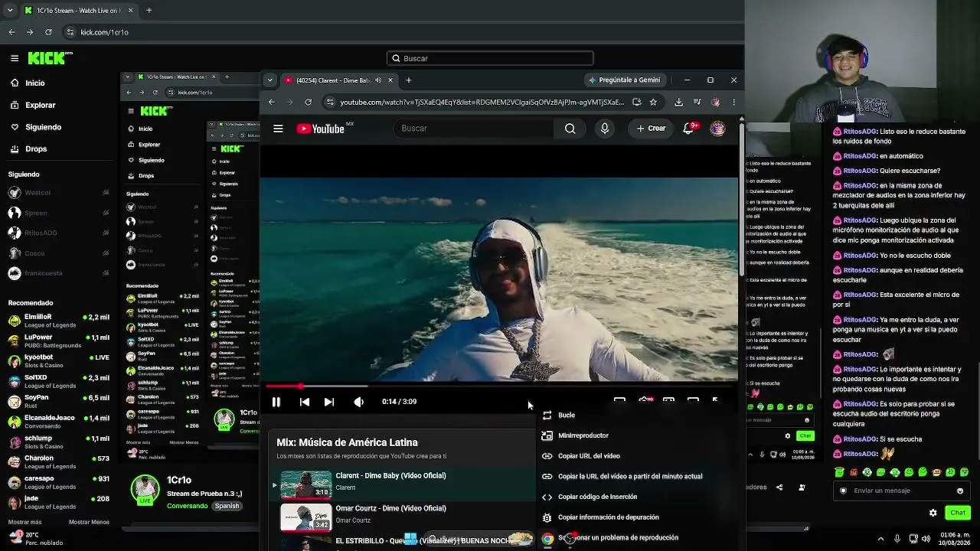Go back in the outer Kick browser

click(11, 32)
